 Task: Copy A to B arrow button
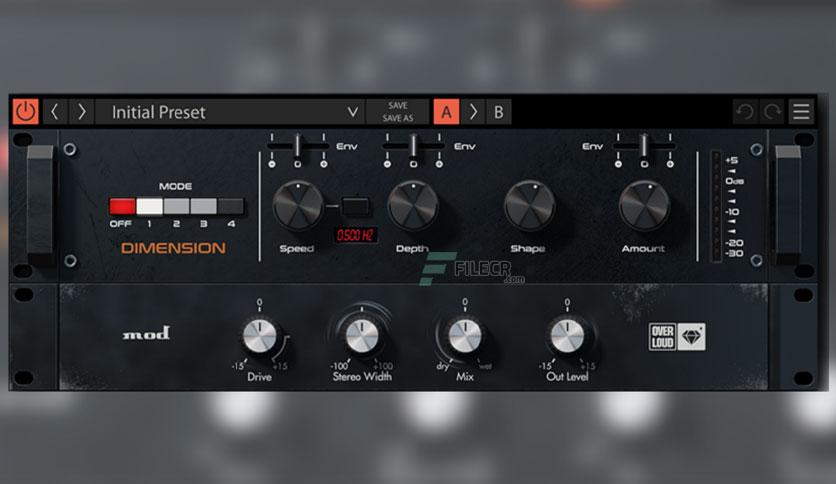tap(473, 112)
